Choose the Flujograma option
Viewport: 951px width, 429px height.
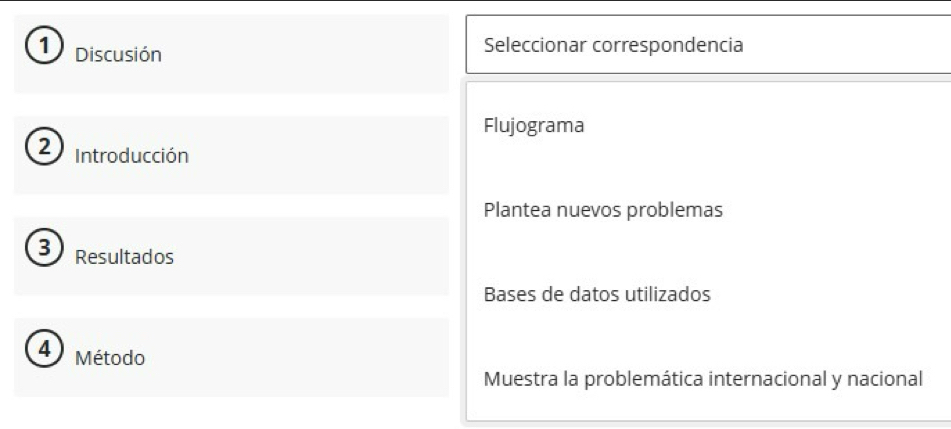click(x=533, y=126)
